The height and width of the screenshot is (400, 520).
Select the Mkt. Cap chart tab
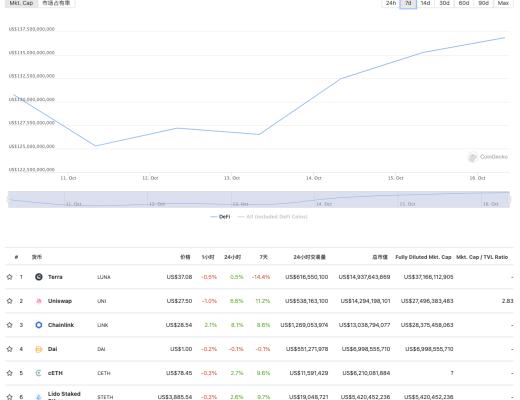pos(21,3)
